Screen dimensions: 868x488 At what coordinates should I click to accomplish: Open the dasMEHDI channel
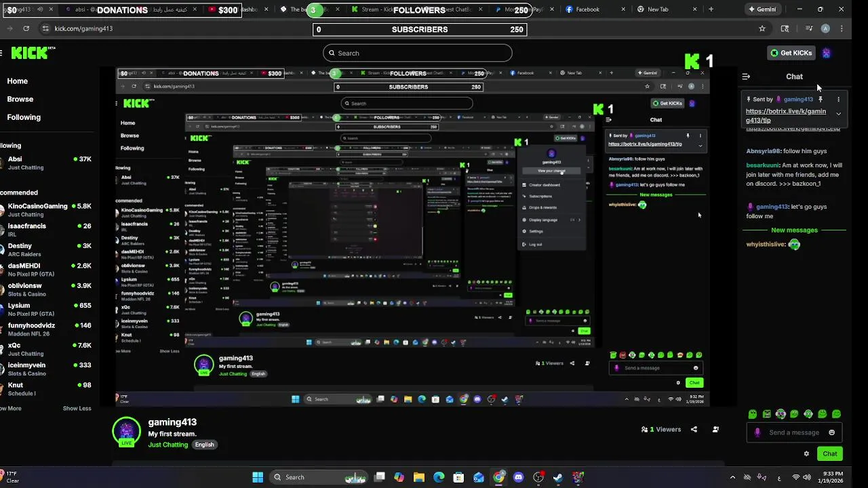(46, 270)
